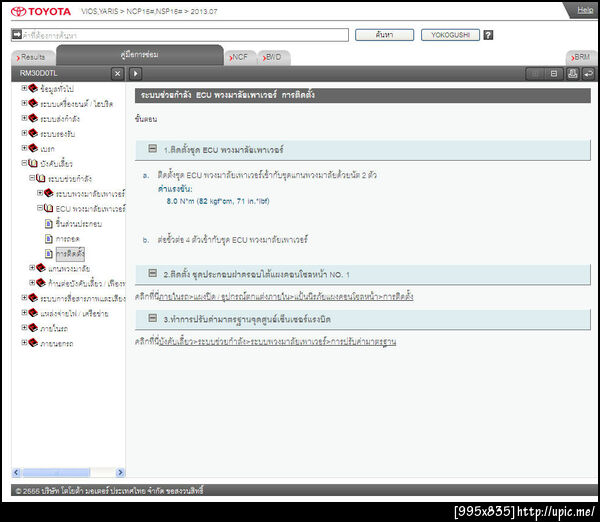Click the print icon in the top toolbar
Image resolution: width=600 pixels, height=522 pixels.
pos(572,73)
